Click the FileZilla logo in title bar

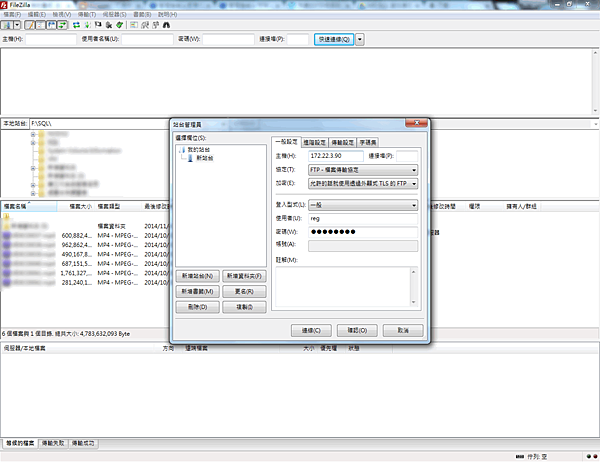[x=7, y=5]
